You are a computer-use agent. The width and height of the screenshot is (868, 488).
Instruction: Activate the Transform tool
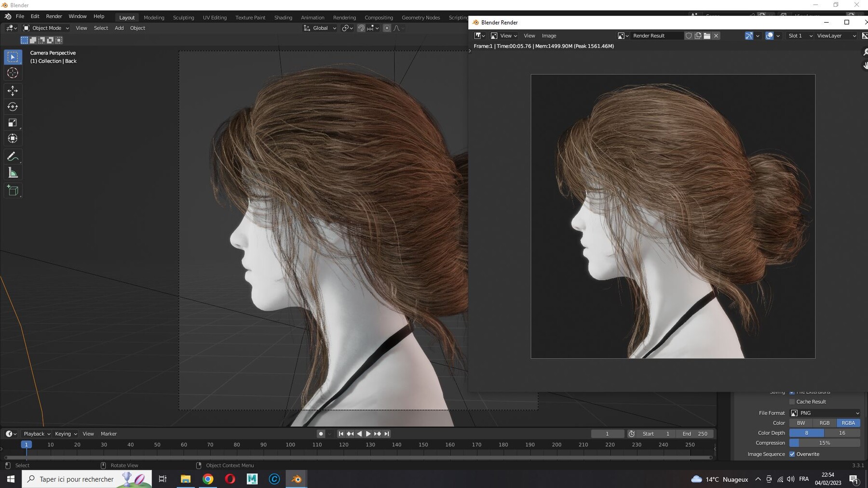(x=13, y=138)
